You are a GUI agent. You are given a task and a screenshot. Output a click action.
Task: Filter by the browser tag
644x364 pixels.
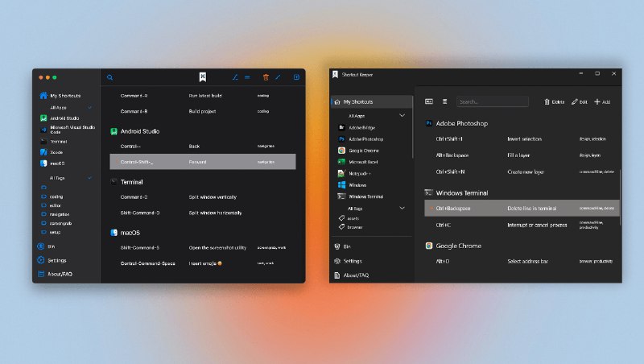point(350,227)
